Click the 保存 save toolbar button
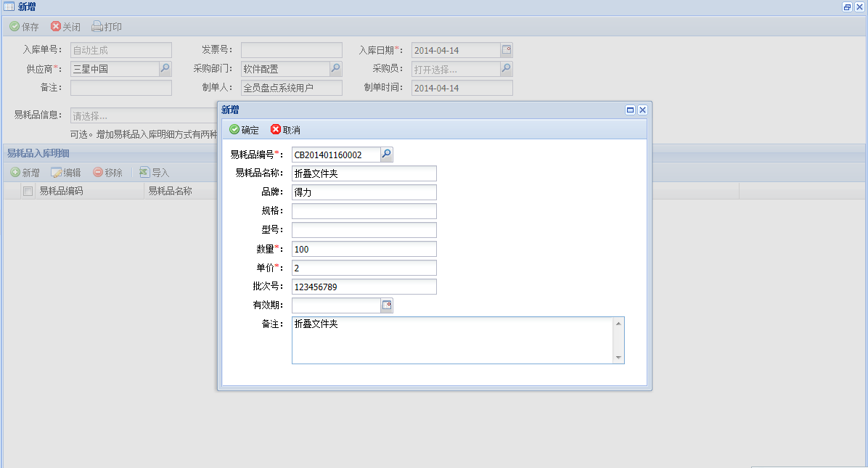This screenshot has width=868, height=468. 24,27
